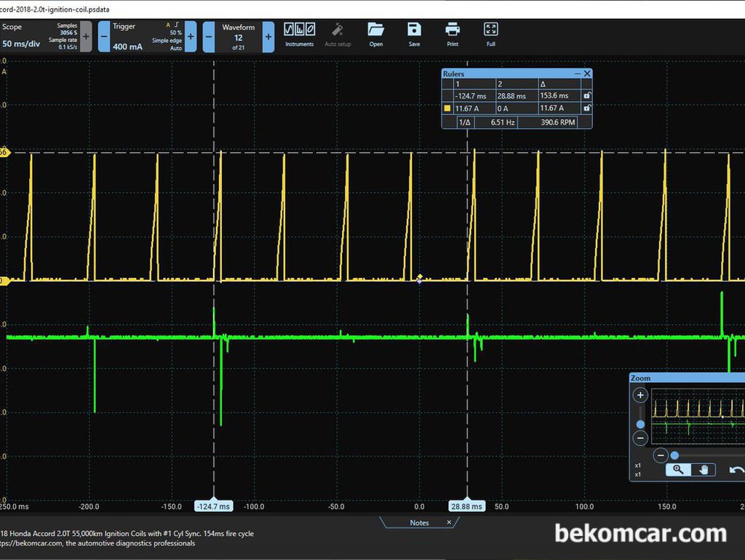Screen dimensions: 745x560
Task: Increase the scope timebase with plus
Action: point(86,36)
